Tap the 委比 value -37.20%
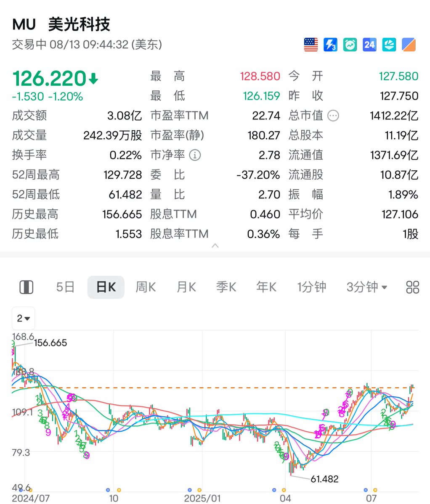This screenshot has width=430, height=504. (x=258, y=175)
